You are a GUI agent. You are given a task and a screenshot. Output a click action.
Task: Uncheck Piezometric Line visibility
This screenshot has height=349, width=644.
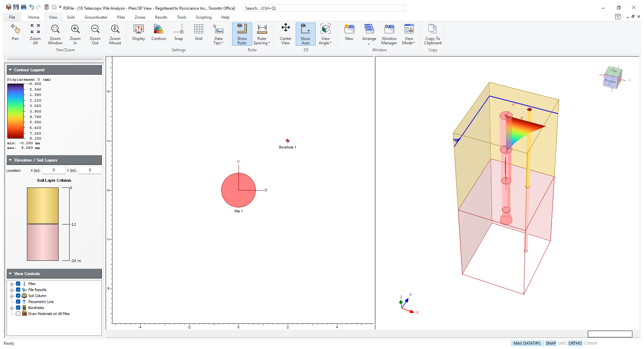tap(18, 301)
